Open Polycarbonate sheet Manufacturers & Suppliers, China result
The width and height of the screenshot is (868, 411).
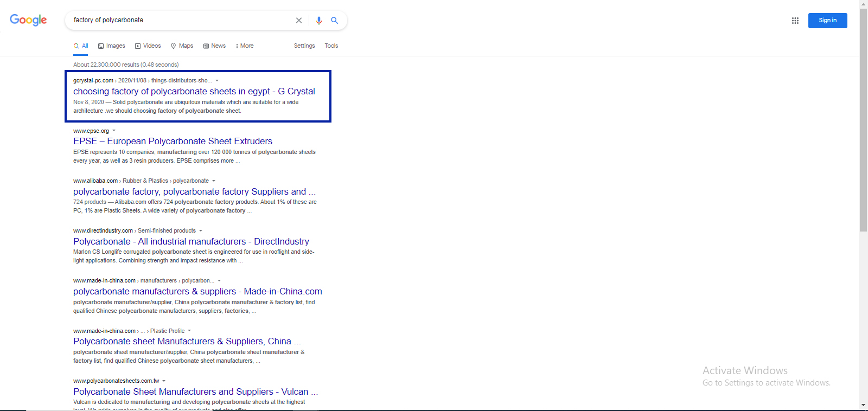coord(187,342)
